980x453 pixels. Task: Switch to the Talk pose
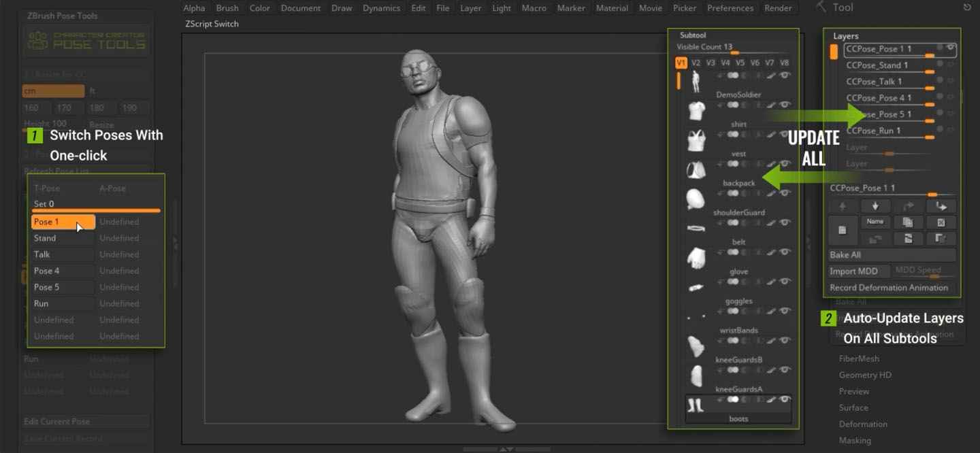click(63, 254)
